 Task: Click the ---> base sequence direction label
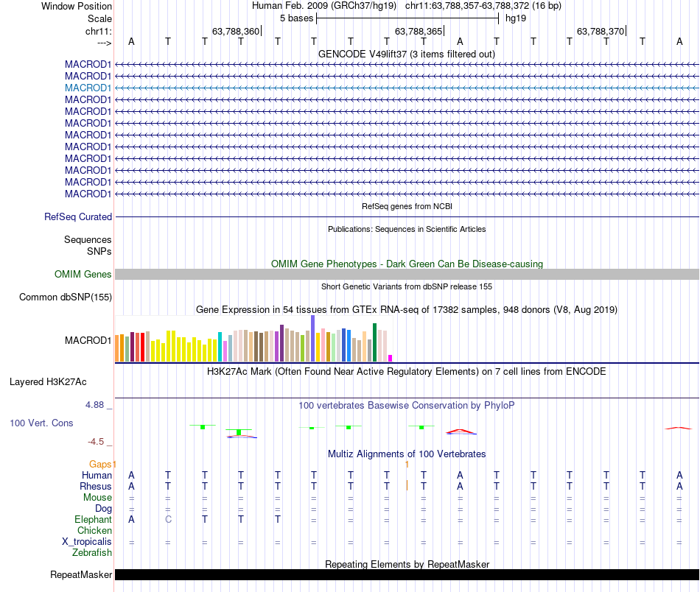click(104, 43)
